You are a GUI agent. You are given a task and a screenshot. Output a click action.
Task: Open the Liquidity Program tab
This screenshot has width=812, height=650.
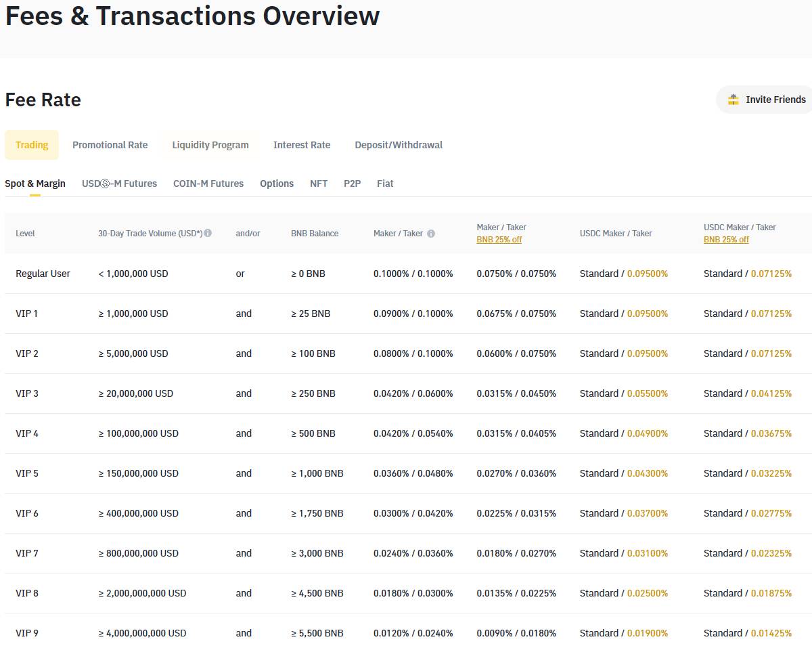(210, 145)
